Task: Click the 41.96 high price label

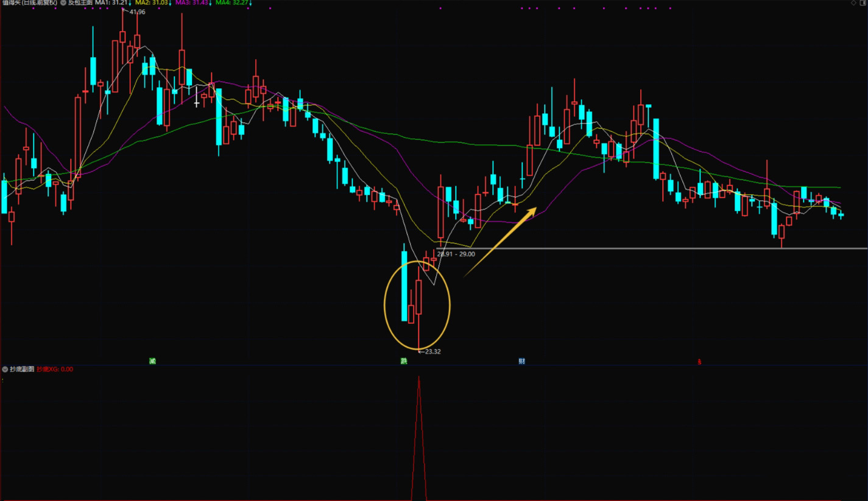Action: tap(137, 12)
